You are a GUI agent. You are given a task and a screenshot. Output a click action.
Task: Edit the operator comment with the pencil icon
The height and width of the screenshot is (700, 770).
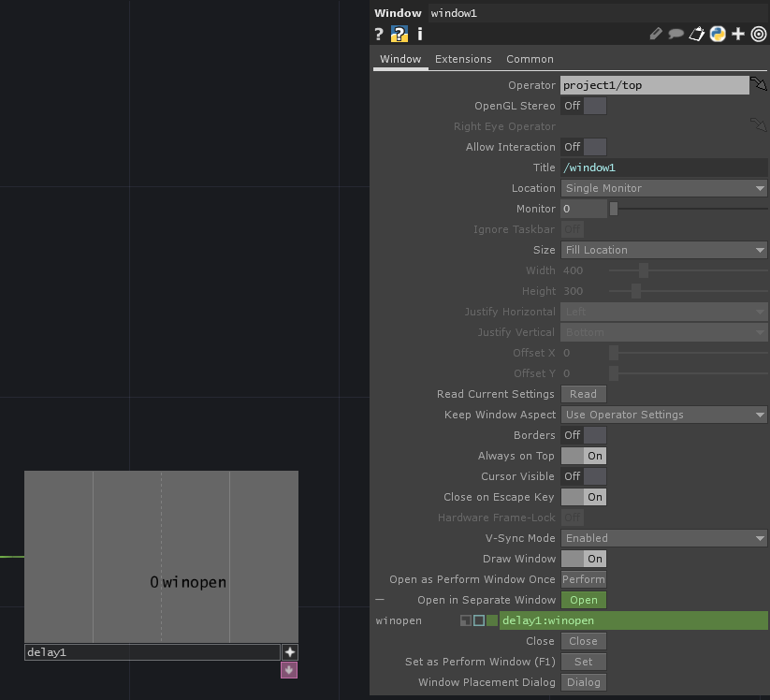[655, 34]
